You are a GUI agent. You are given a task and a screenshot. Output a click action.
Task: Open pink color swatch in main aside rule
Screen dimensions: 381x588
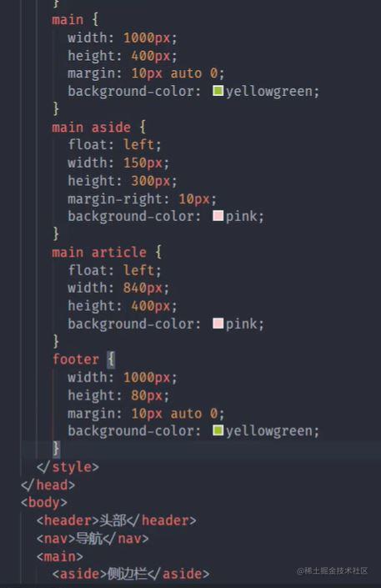pos(218,216)
